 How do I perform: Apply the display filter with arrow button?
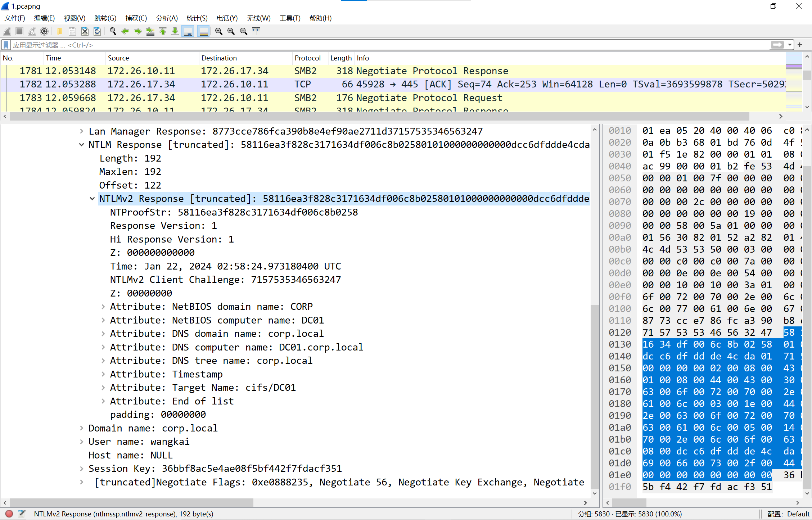pos(777,45)
